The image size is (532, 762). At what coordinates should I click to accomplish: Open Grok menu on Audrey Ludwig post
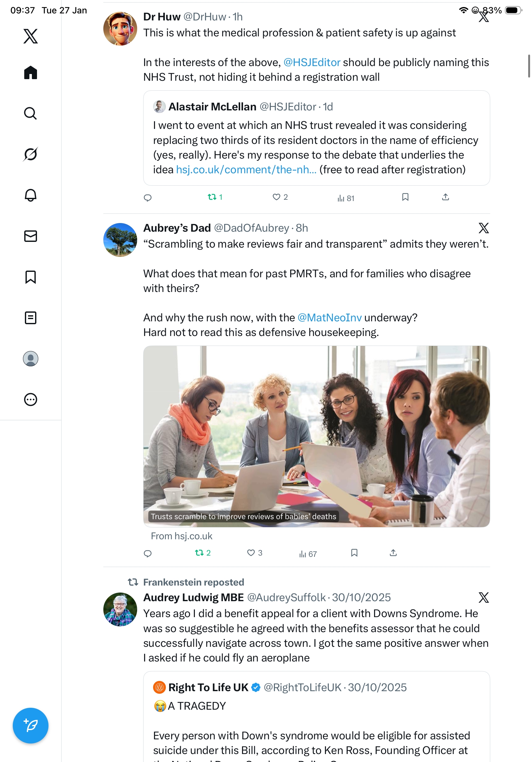pyautogui.click(x=484, y=597)
